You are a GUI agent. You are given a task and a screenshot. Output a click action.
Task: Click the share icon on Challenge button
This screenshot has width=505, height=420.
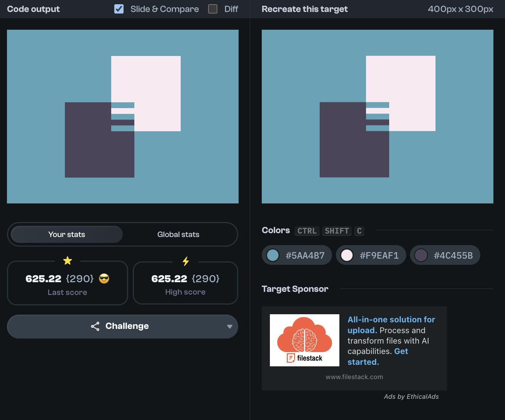coord(95,326)
